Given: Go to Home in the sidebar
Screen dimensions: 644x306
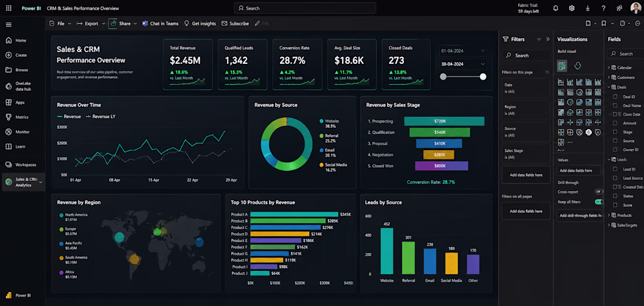Looking at the screenshot, I should coord(16,40).
